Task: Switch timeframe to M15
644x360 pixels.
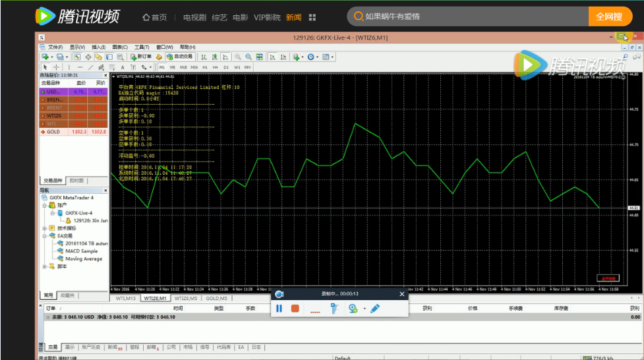Action: pos(183,67)
